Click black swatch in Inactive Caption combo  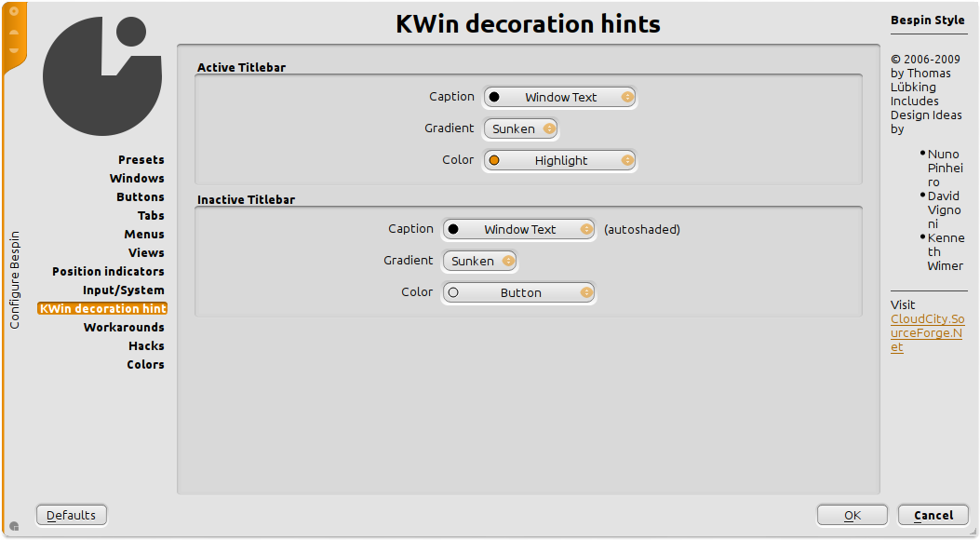pyautogui.click(x=453, y=229)
